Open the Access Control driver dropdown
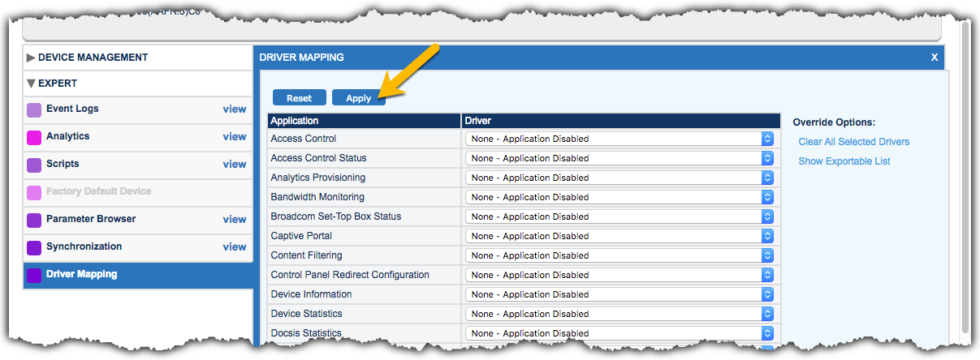Screen dimensions: 980x360 (x=620, y=139)
